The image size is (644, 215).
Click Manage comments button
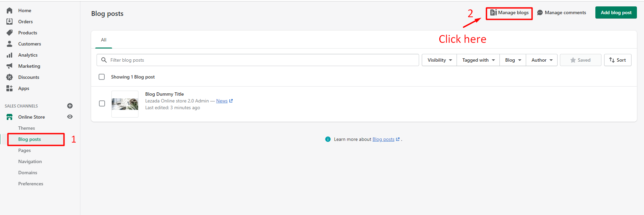click(x=562, y=12)
